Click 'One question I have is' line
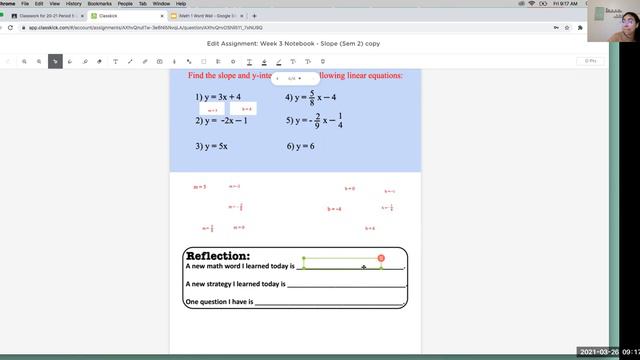Viewport: 640px width, 360px height. click(295, 302)
